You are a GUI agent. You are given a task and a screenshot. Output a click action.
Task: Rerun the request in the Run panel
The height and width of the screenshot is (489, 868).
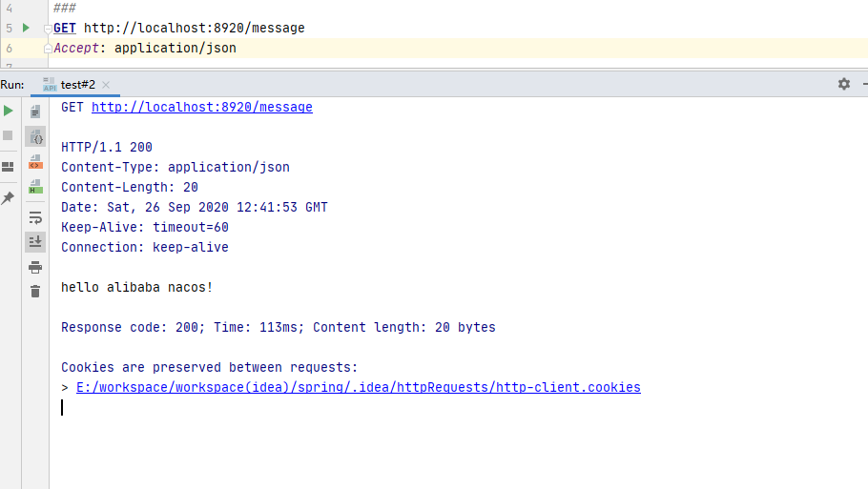[x=9, y=112]
